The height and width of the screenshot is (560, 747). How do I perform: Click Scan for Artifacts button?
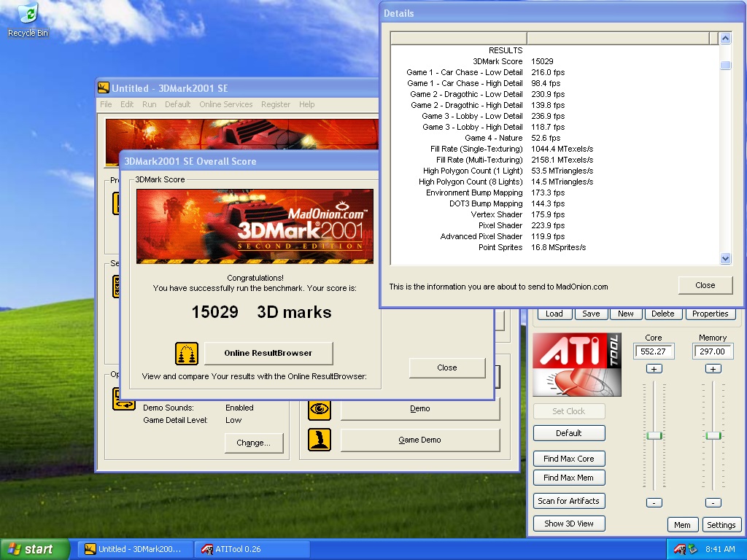[569, 501]
